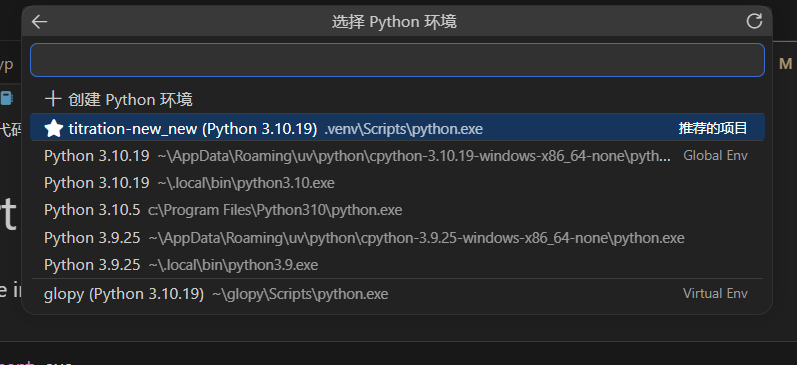797x365 pixels.
Task: Click the Global Env label
Action: click(715, 156)
